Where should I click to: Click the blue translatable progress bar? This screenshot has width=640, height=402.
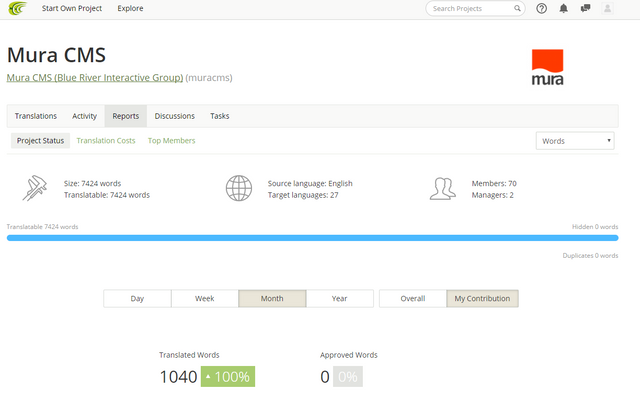pos(313,238)
